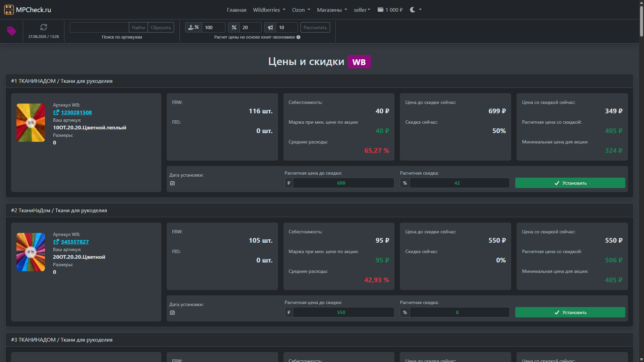
Task: Click the megaphone icon beside value 10
Action: pos(270,27)
